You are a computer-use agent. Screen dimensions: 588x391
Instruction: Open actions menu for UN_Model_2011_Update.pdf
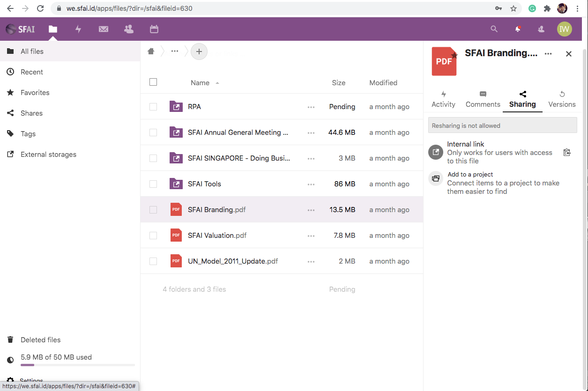pos(311,262)
